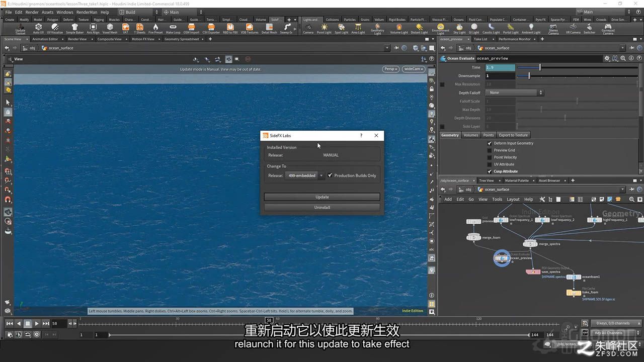Open the Main radial menu dropdown
Image resolution: width=644 pixels, height=362 pixels.
(183, 12)
